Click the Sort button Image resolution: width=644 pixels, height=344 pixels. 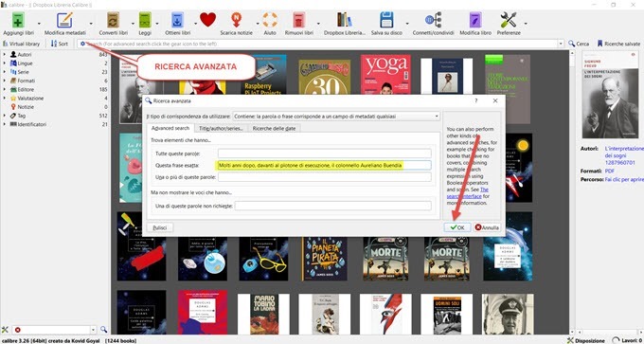pos(60,44)
